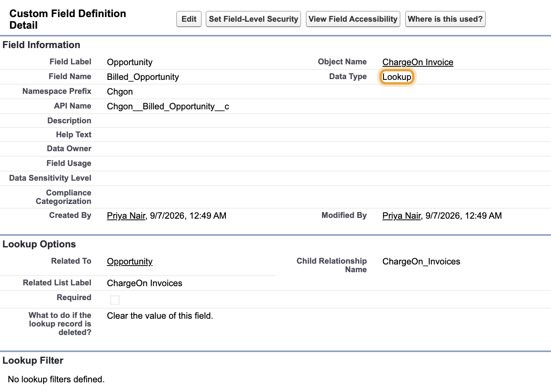Select ChargeOn_Invoices child relationship name
This screenshot has height=392, width=551.
tap(421, 261)
